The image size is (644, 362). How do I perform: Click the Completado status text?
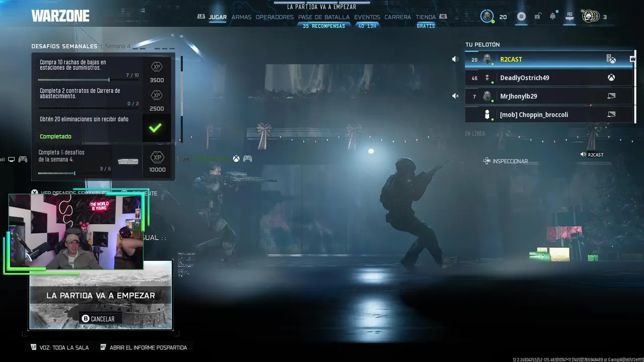tap(55, 136)
